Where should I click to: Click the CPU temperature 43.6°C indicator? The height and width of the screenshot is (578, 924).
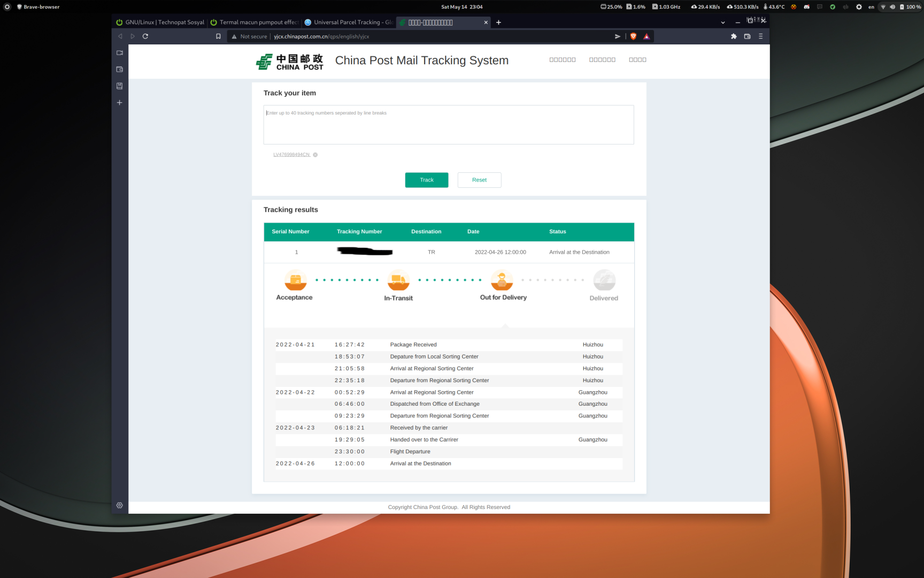(x=774, y=7)
